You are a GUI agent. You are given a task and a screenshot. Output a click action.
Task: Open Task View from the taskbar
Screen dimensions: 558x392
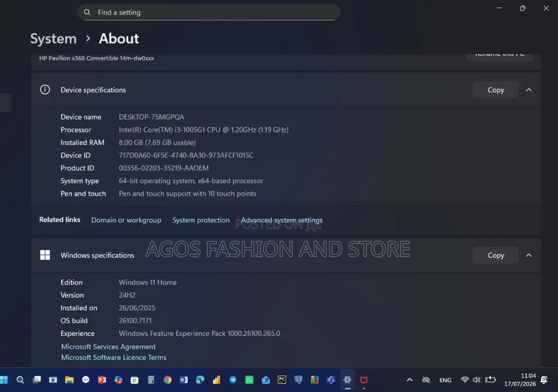[x=37, y=380]
